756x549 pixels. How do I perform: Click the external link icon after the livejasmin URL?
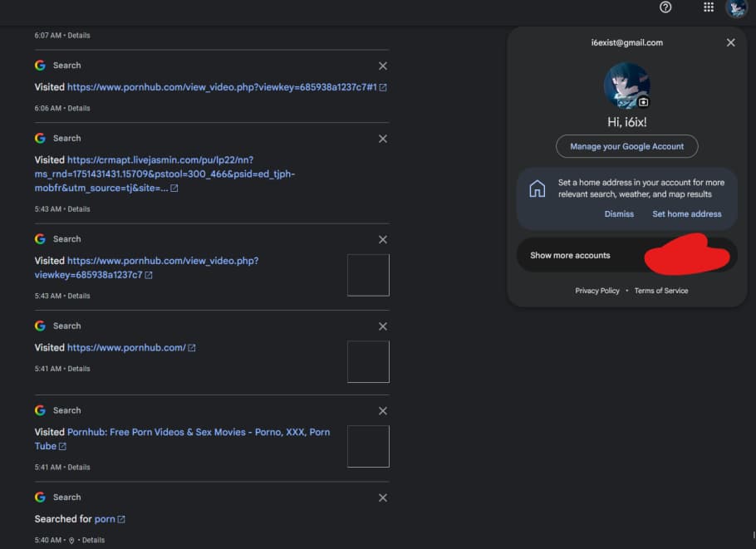174,189
